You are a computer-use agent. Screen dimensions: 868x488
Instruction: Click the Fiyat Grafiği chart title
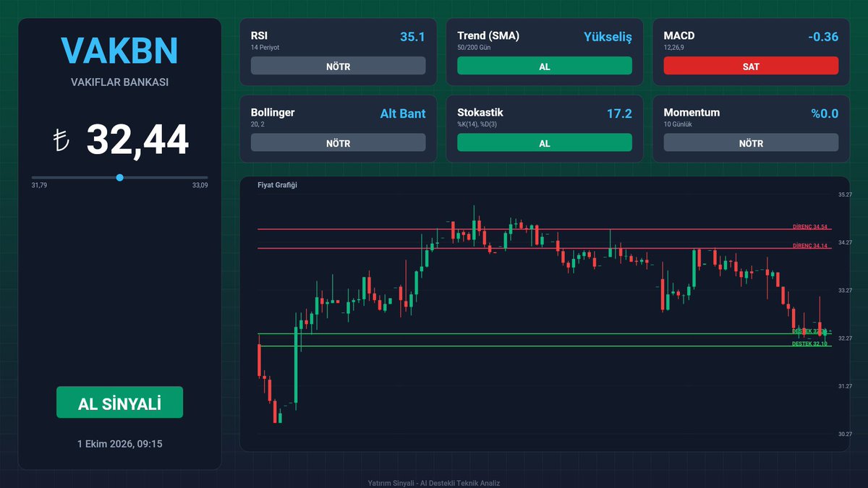277,185
